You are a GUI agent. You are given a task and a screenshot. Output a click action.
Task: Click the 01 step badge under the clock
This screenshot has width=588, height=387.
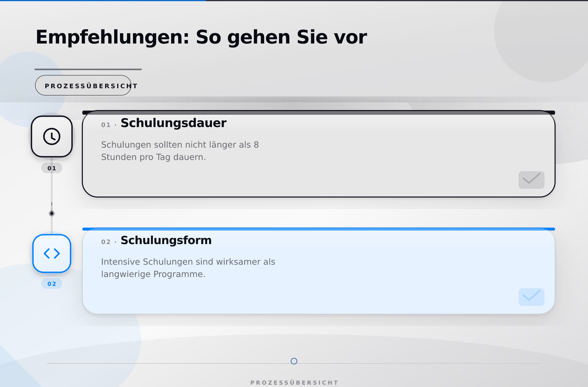point(52,168)
